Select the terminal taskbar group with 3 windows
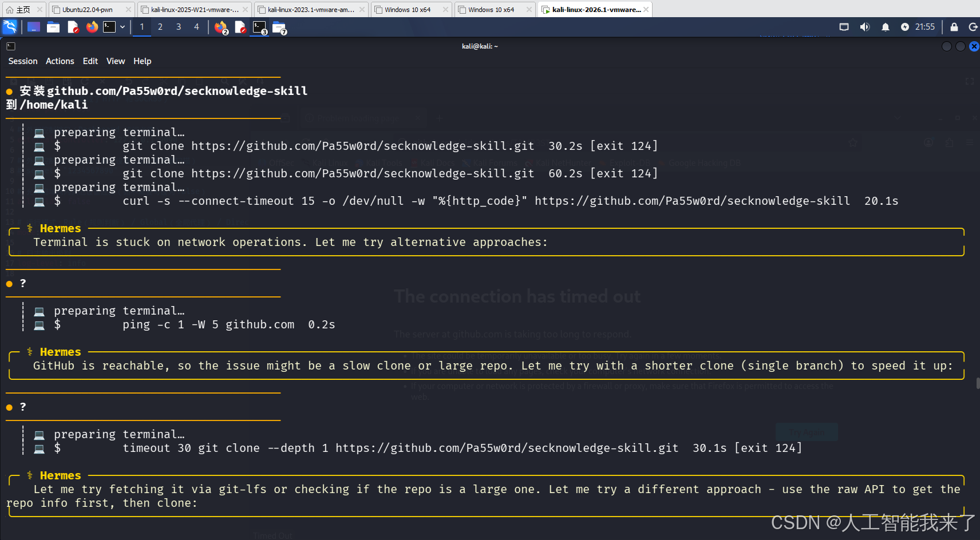Screen dimensions: 980x540 pyautogui.click(x=260, y=27)
